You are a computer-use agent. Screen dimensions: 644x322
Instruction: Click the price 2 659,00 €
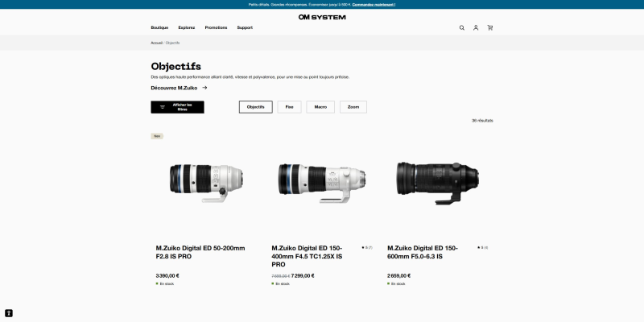398,276
